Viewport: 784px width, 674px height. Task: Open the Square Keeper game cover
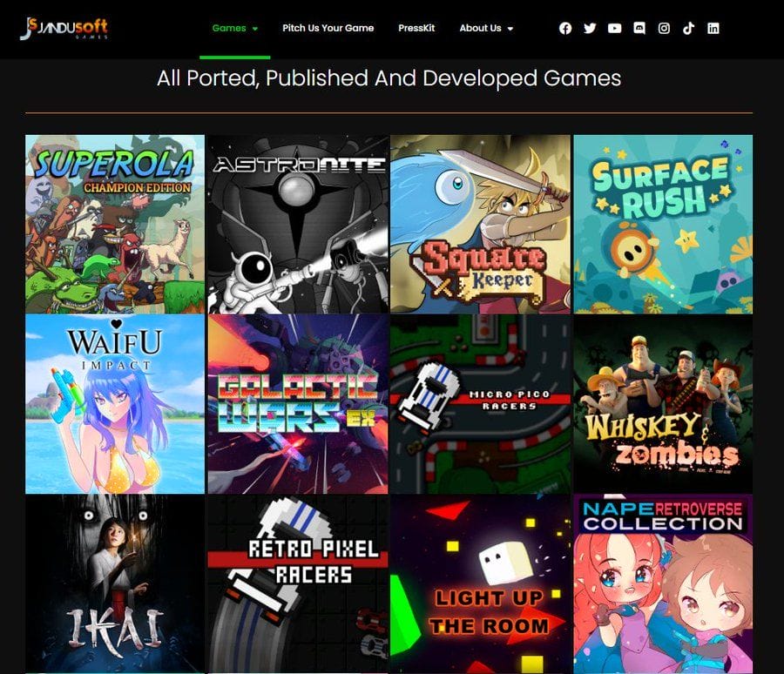tap(480, 224)
